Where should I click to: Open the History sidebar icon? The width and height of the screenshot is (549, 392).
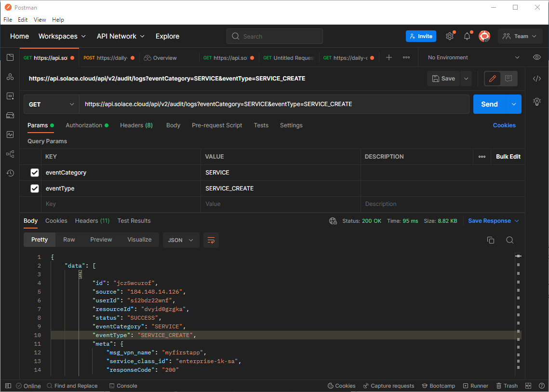pos(10,173)
